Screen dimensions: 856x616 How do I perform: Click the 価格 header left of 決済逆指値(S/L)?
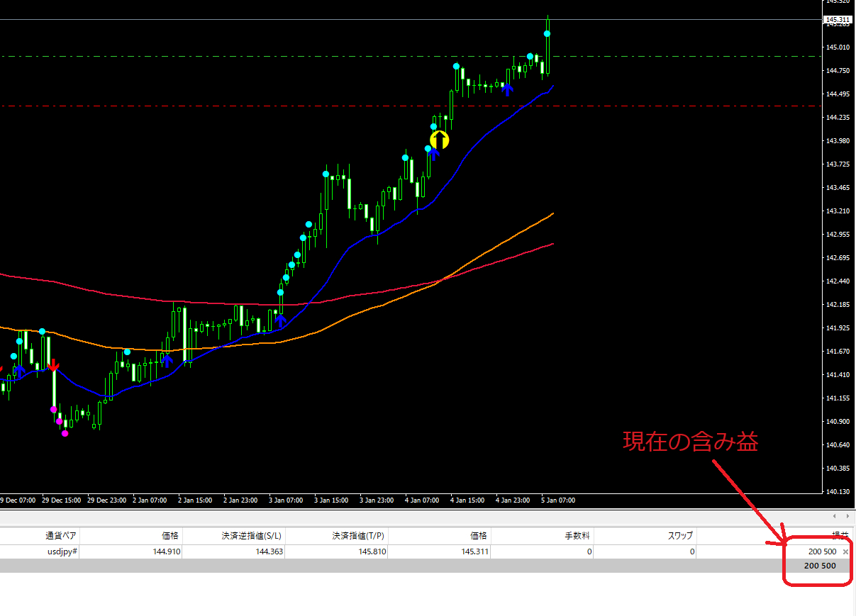coord(170,536)
